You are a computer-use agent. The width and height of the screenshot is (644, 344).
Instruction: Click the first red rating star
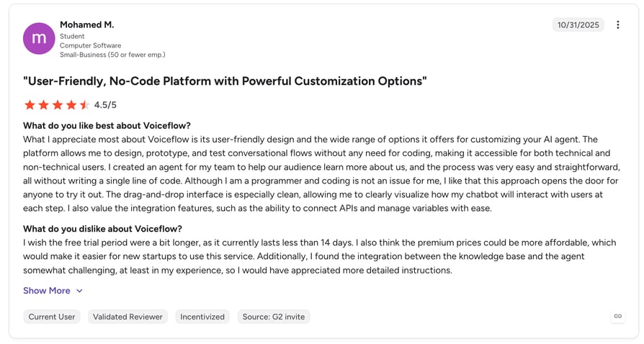[x=30, y=104]
